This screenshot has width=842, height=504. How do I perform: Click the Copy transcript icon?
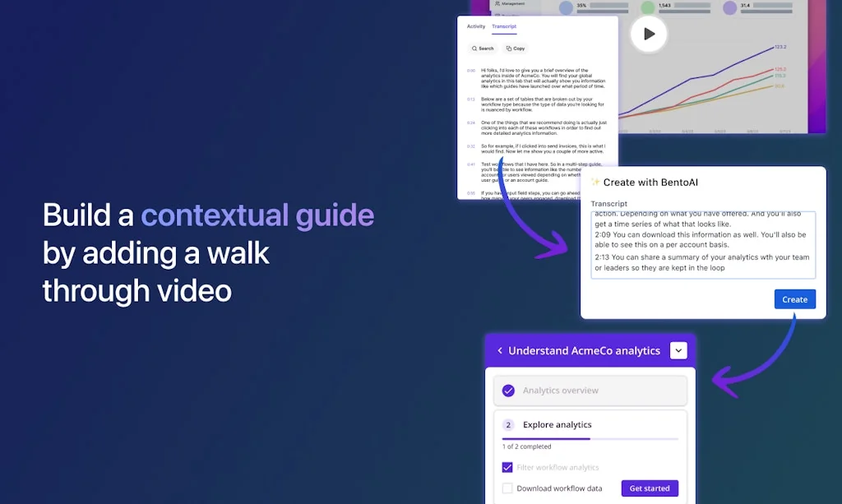click(x=509, y=49)
